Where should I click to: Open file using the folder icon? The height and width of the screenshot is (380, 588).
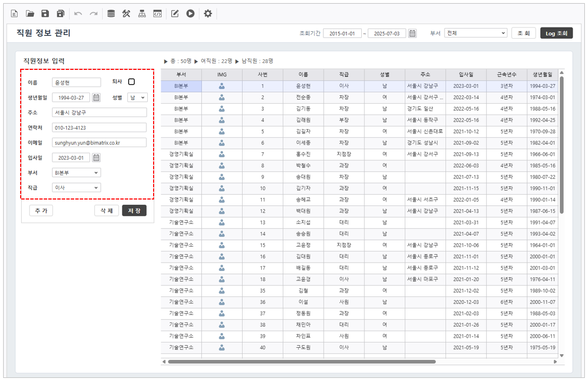[30, 14]
